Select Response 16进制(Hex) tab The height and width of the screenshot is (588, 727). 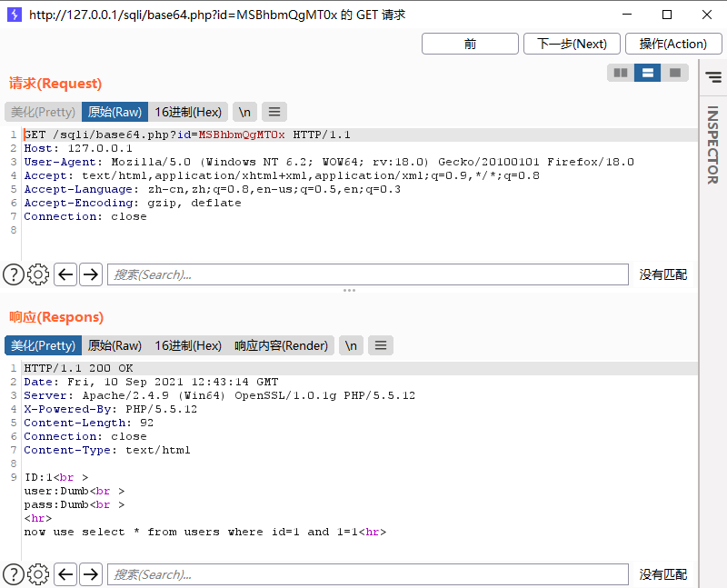(188, 345)
